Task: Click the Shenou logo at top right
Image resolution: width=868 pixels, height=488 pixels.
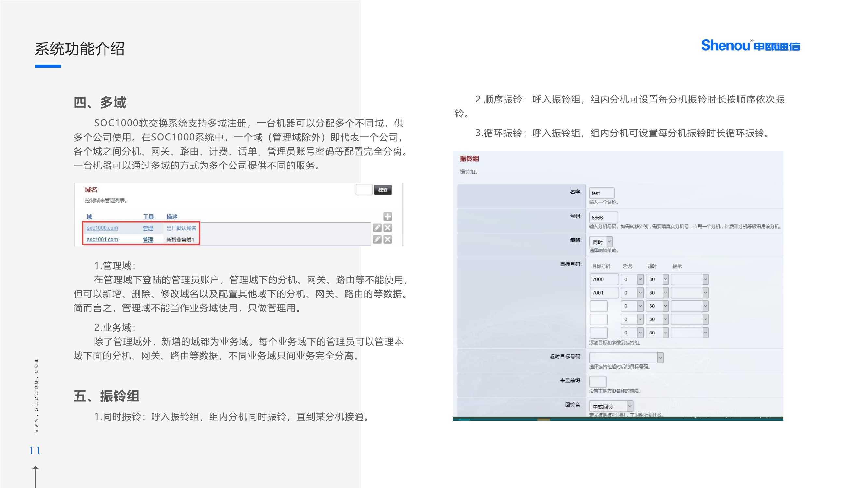Action: pos(750,46)
